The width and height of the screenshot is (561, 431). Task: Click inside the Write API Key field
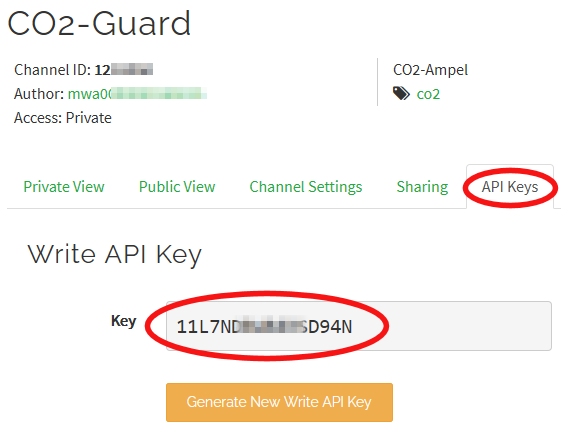358,326
